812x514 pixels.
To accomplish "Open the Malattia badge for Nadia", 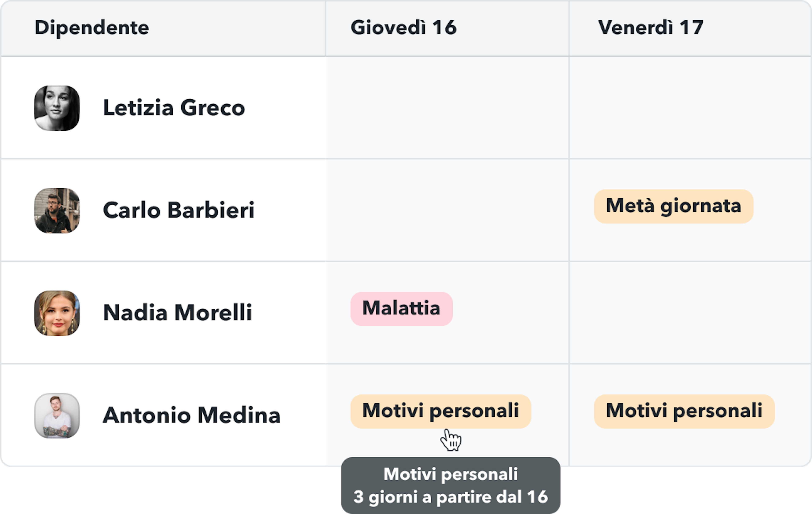I will point(401,309).
